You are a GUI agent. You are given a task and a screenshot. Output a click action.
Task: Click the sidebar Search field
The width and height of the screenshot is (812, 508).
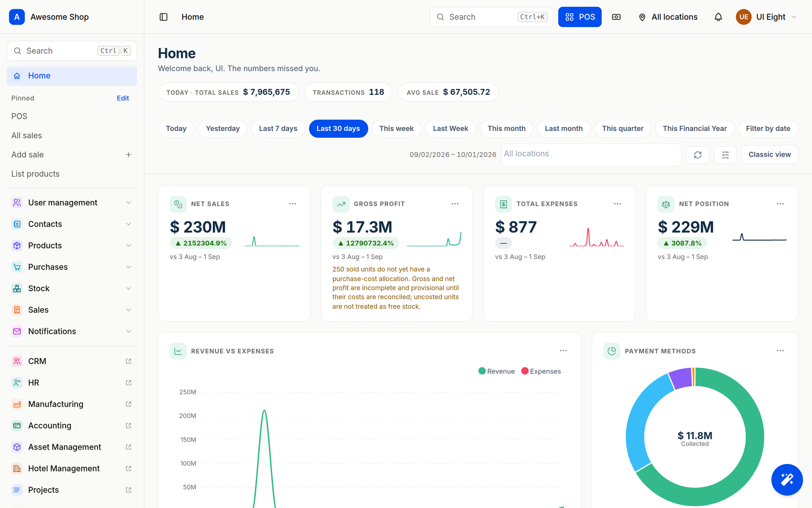pyautogui.click(x=72, y=51)
